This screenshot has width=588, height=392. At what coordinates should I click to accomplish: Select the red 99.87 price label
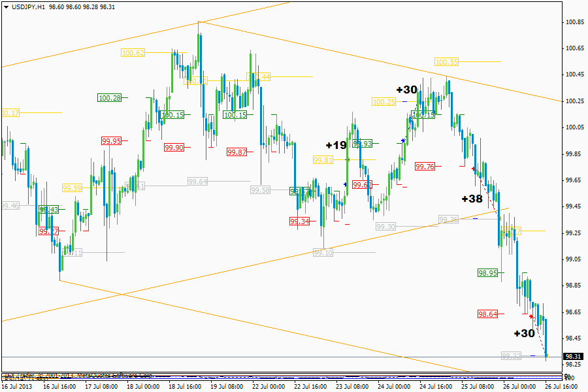(x=237, y=152)
